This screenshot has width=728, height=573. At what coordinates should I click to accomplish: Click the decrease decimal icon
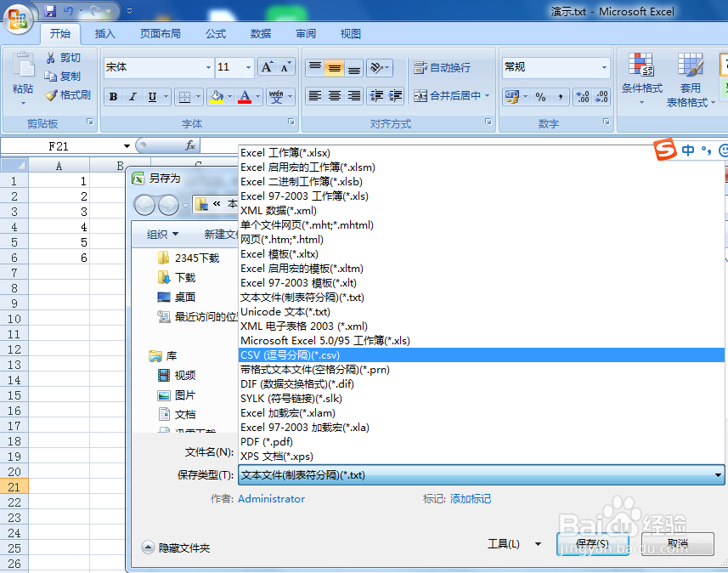[x=601, y=97]
